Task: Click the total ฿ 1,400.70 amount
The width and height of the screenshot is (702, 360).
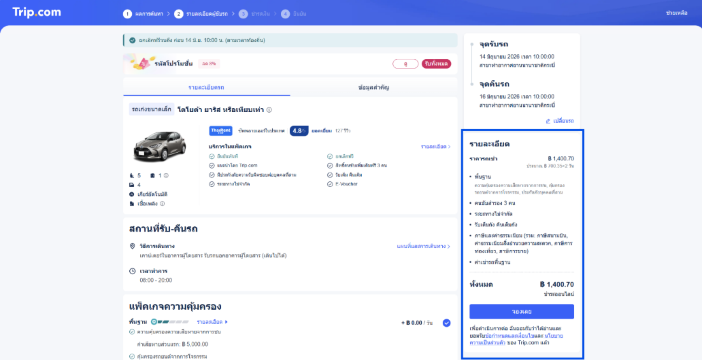Action: (x=557, y=284)
